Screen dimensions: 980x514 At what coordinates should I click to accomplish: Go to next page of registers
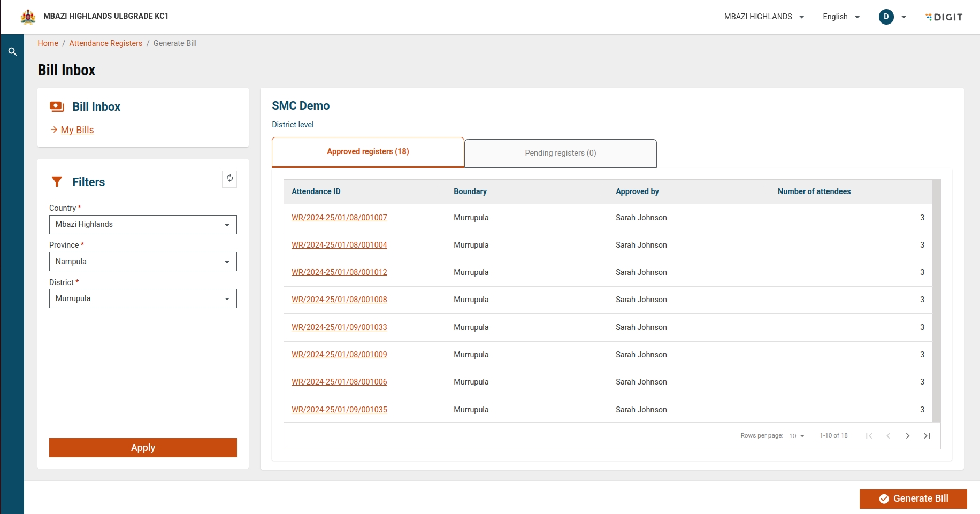pos(907,436)
